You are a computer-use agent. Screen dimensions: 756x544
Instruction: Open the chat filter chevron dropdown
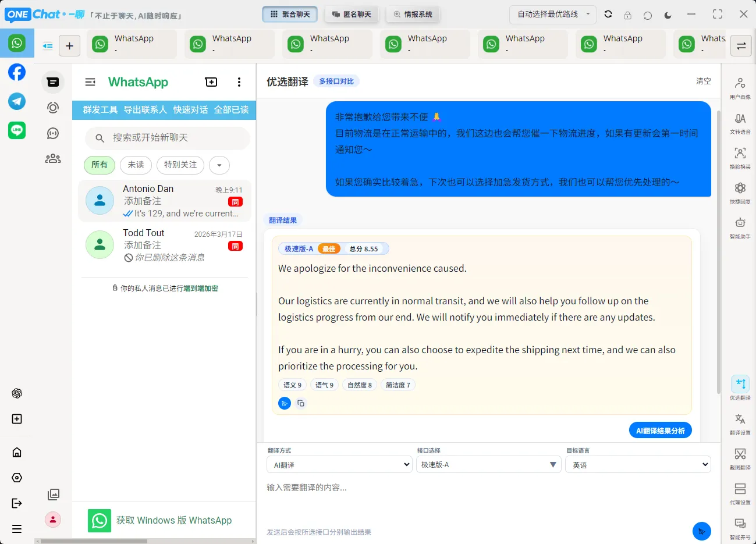coord(219,165)
